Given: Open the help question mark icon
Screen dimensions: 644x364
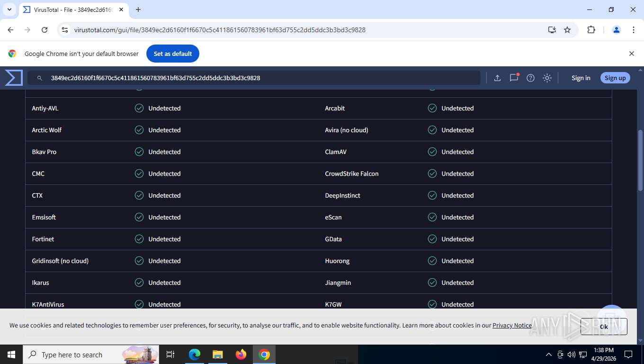Looking at the screenshot, I should (530, 78).
